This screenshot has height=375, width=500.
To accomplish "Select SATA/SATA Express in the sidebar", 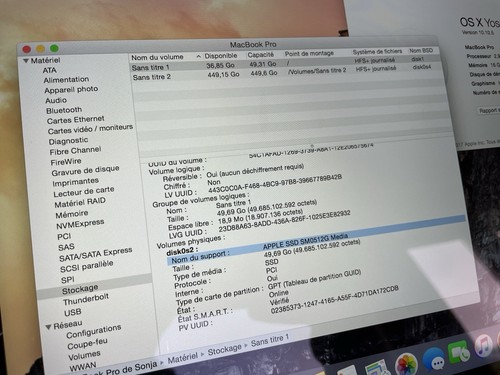I will point(96,254).
